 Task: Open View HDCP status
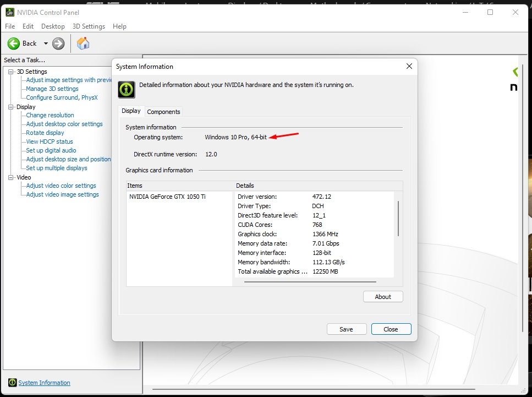click(x=49, y=142)
